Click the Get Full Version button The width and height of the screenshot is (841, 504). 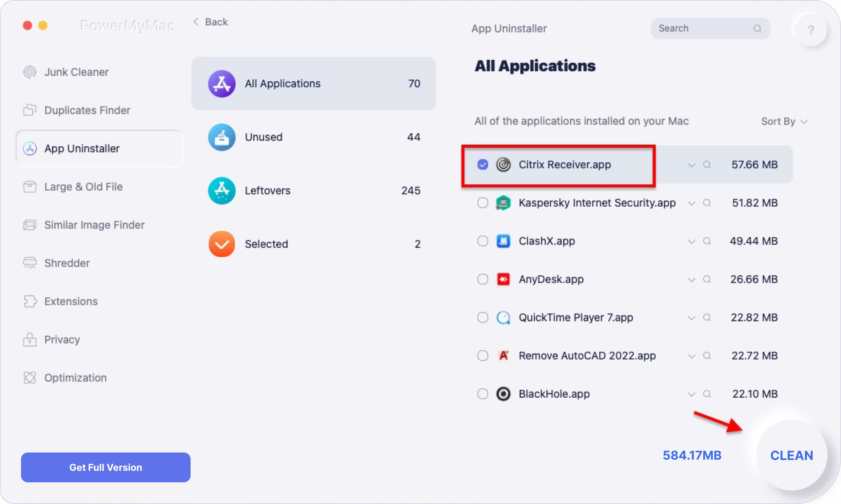[105, 467]
